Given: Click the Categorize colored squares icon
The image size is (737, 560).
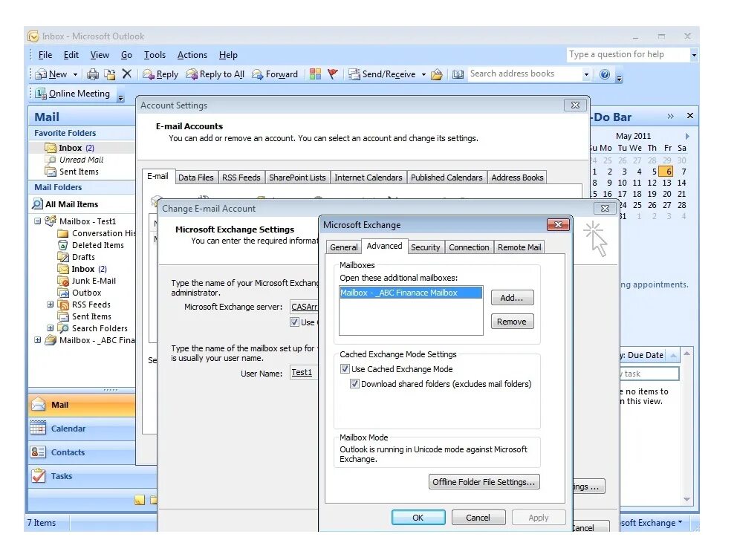Looking at the screenshot, I should tap(316, 74).
